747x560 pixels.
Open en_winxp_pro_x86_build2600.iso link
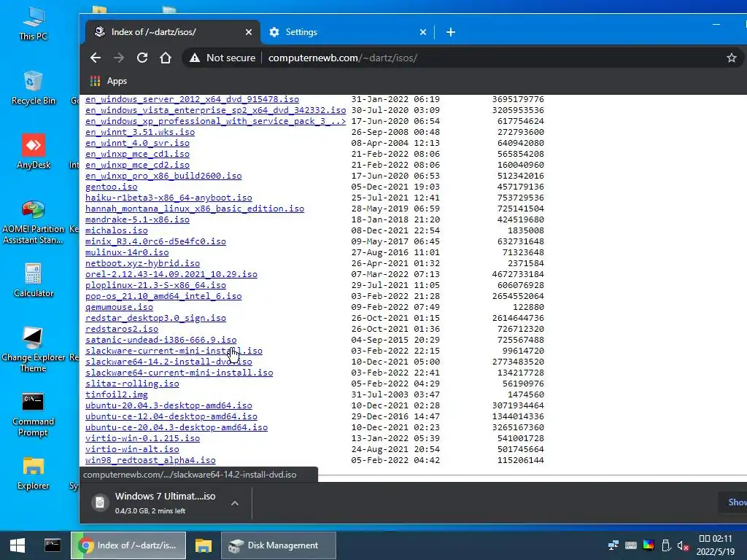tap(163, 176)
